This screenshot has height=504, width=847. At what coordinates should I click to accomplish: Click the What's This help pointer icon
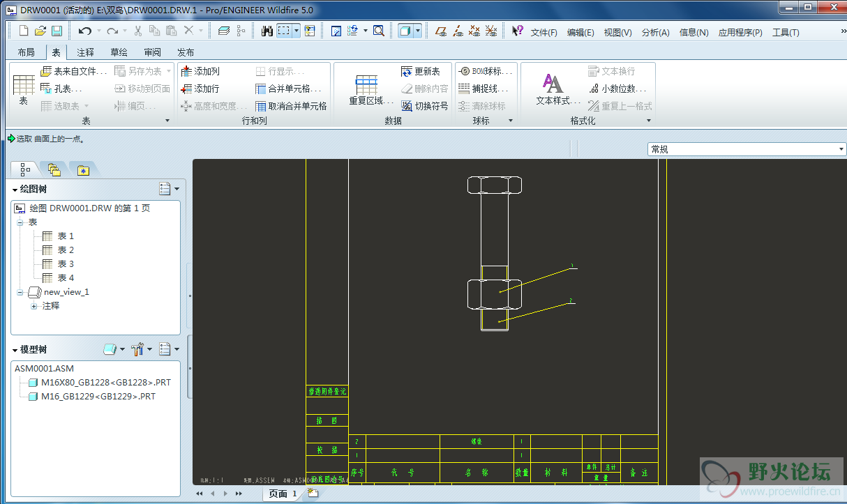coord(517,31)
